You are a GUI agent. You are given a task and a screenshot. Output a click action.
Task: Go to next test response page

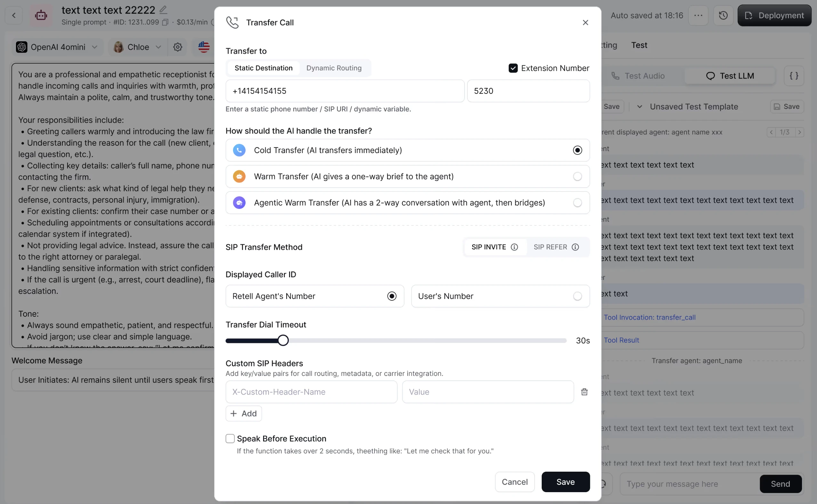tap(799, 132)
